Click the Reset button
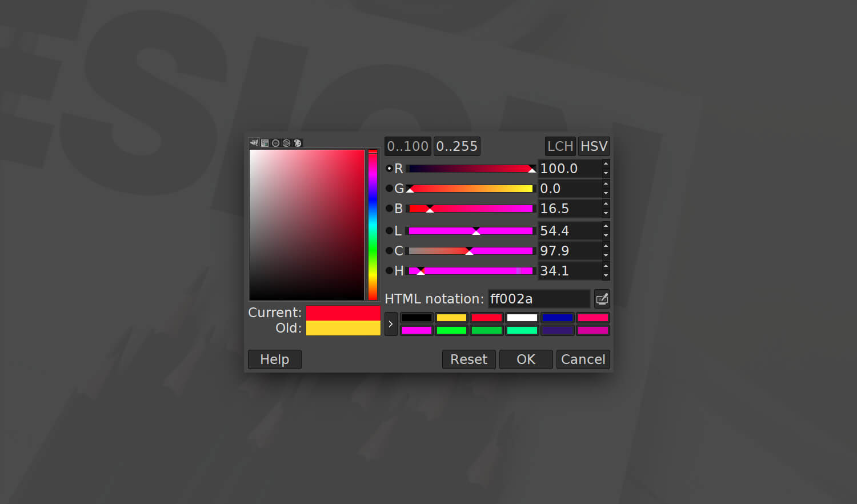The width and height of the screenshot is (857, 504). [x=469, y=359]
